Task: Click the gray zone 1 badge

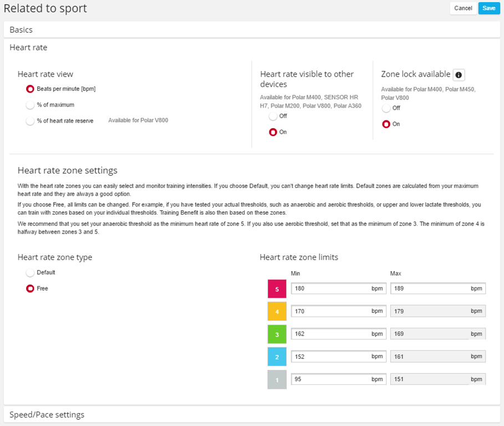Action: pos(277,379)
